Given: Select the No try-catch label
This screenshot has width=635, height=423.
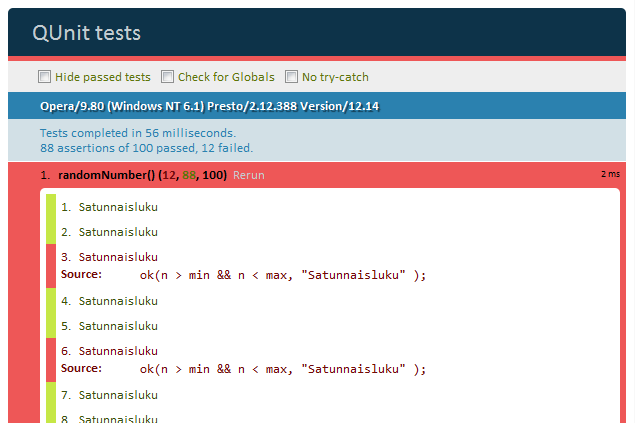Looking at the screenshot, I should tap(335, 77).
